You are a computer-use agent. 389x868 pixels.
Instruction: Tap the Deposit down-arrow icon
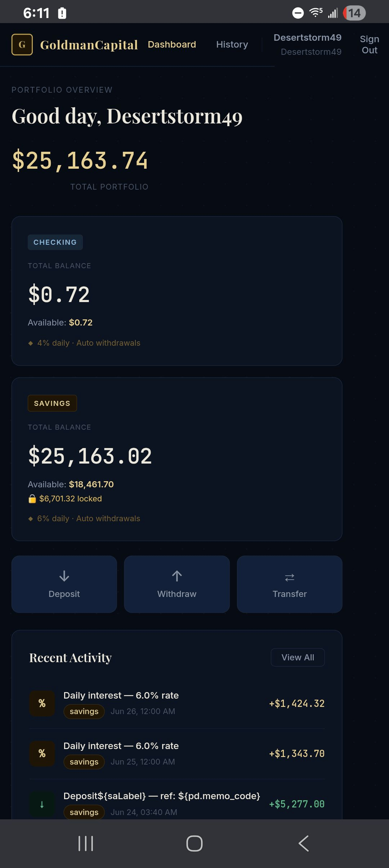[64, 576]
